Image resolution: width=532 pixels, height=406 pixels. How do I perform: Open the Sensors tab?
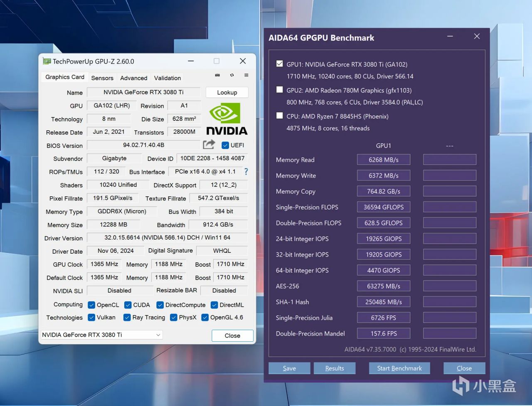click(x=102, y=78)
